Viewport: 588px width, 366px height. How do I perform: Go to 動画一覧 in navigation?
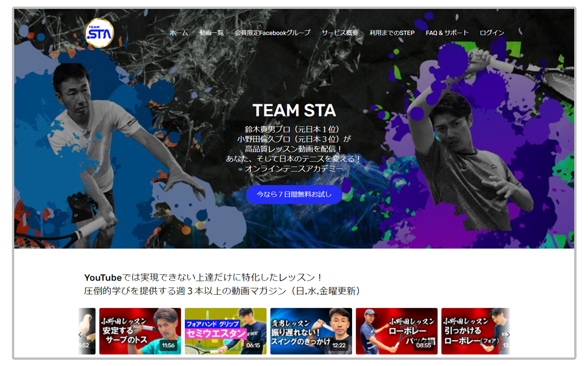pyautogui.click(x=211, y=33)
